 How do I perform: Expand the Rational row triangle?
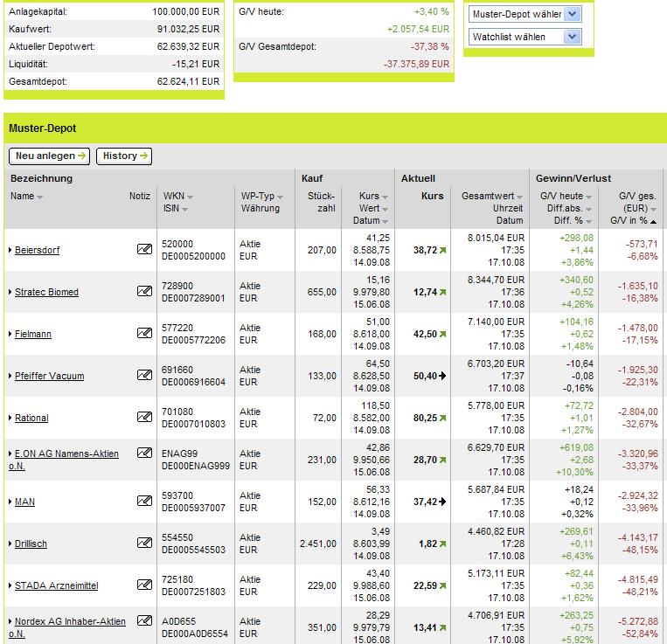point(10,419)
